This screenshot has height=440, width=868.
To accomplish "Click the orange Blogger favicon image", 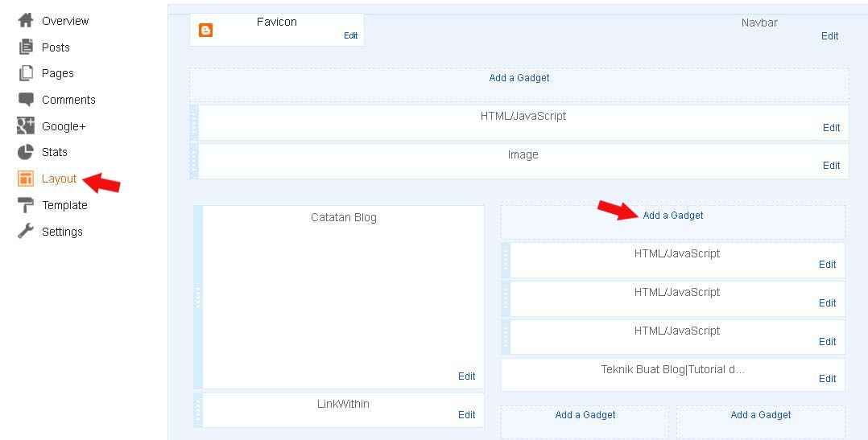I will coord(205,30).
